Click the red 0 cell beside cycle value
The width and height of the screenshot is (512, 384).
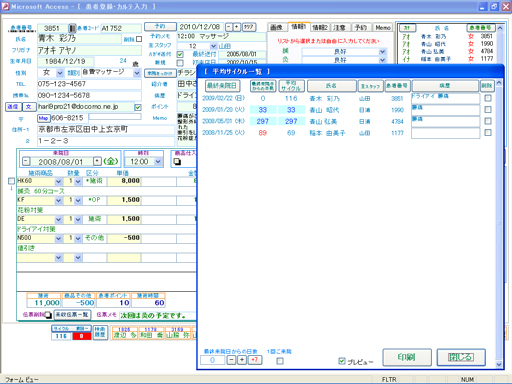(82, 336)
